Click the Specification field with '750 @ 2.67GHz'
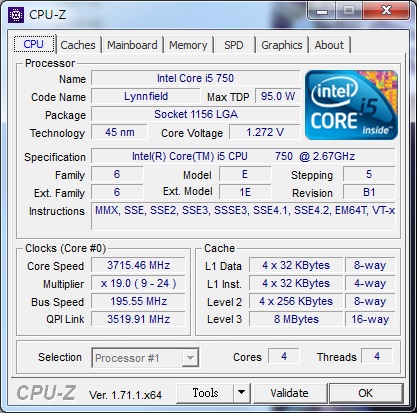Screen dimensions: 419x414 (x=243, y=156)
